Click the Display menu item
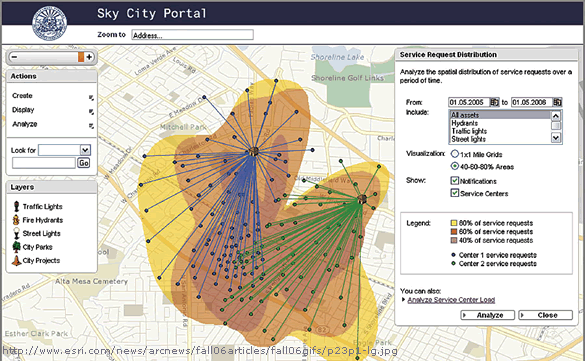This screenshot has width=585, height=361. 23,110
